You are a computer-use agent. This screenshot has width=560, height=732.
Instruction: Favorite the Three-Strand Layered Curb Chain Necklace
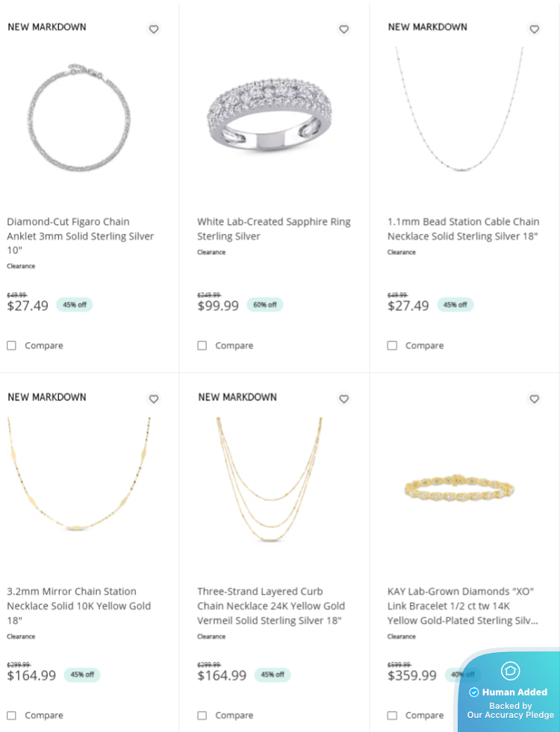coord(344,399)
